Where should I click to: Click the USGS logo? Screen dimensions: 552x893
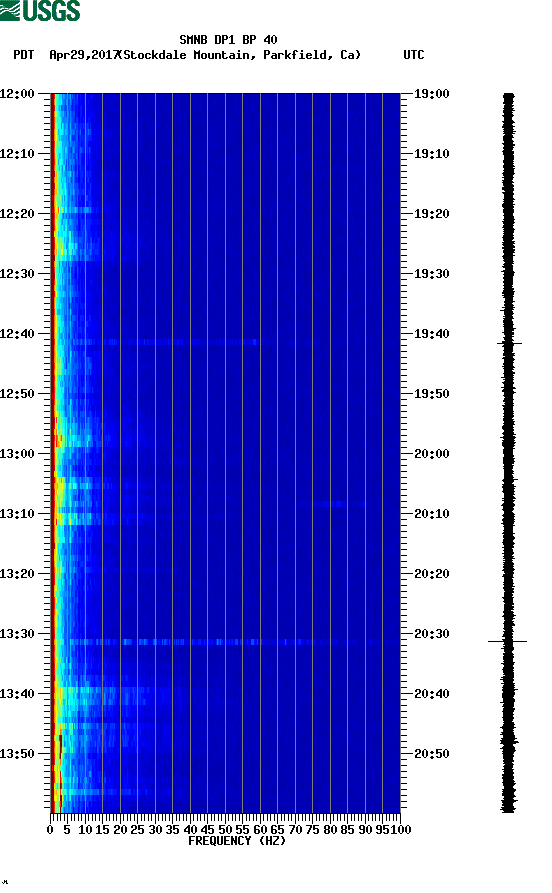click(40, 10)
